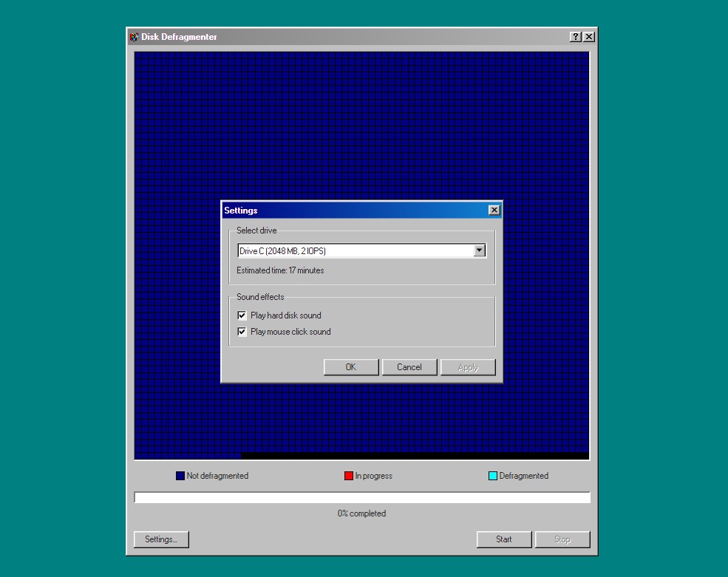Uncheck Play mouse click sound
The image size is (728, 577).
click(242, 332)
